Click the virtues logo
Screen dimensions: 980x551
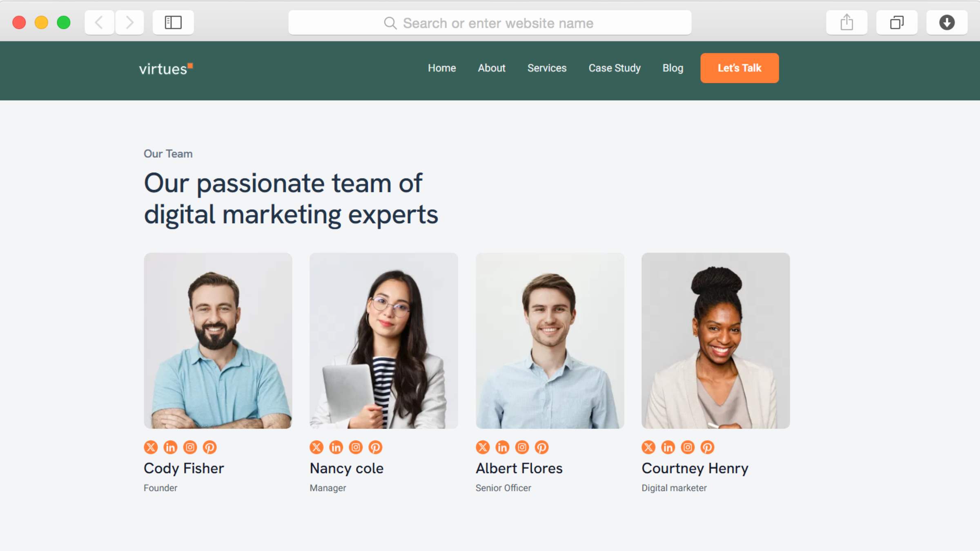point(166,69)
